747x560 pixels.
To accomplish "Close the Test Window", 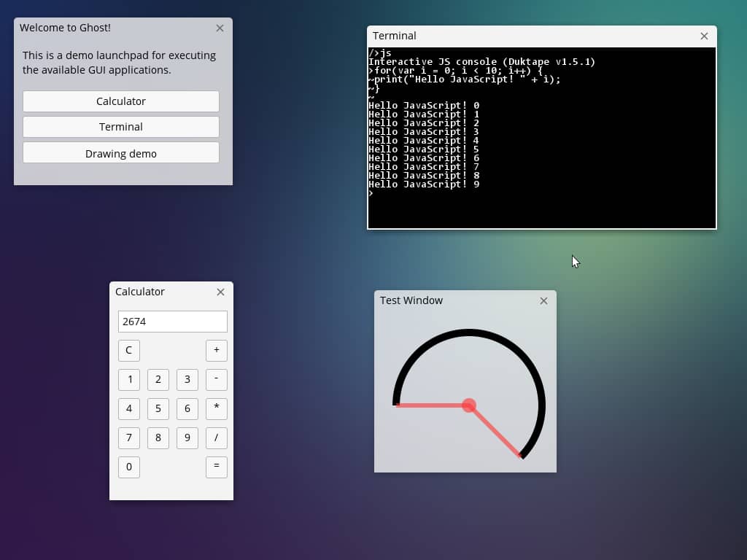I will (x=543, y=301).
